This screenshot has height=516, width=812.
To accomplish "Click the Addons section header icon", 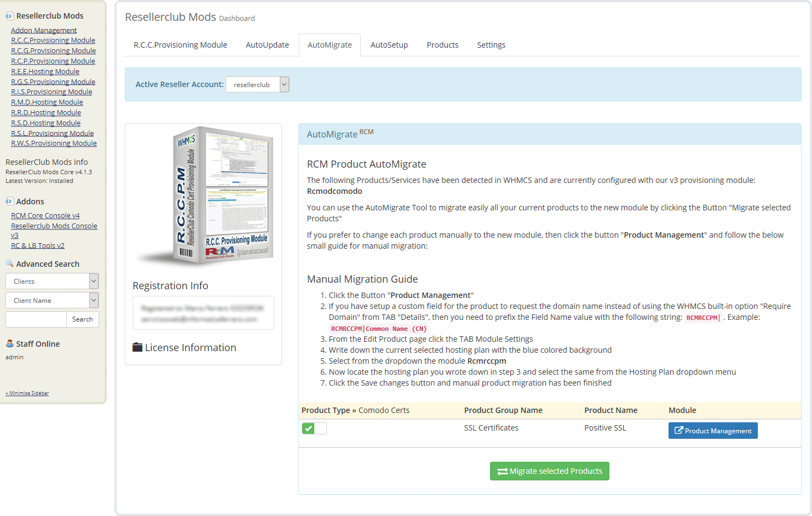I will [9, 201].
